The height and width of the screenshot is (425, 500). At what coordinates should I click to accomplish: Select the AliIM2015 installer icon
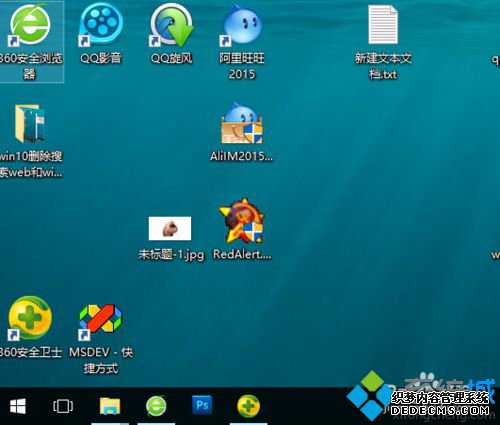[x=242, y=123]
